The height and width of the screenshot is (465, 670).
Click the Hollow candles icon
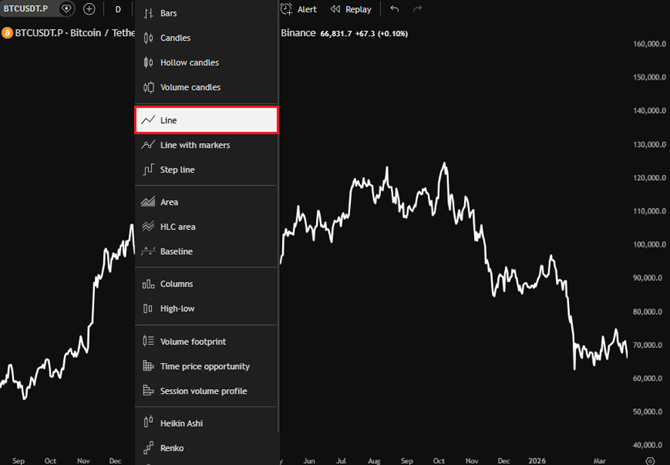click(x=148, y=63)
